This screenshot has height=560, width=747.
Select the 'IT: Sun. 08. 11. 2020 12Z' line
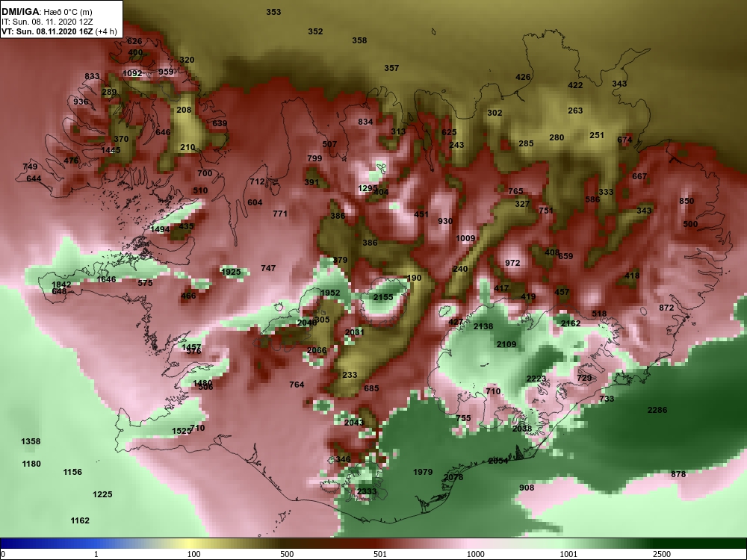(46, 22)
